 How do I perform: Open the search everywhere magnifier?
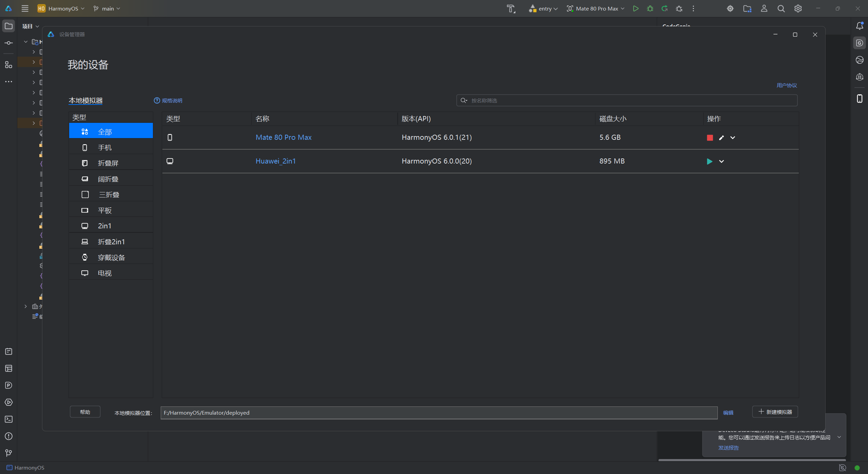click(x=781, y=8)
